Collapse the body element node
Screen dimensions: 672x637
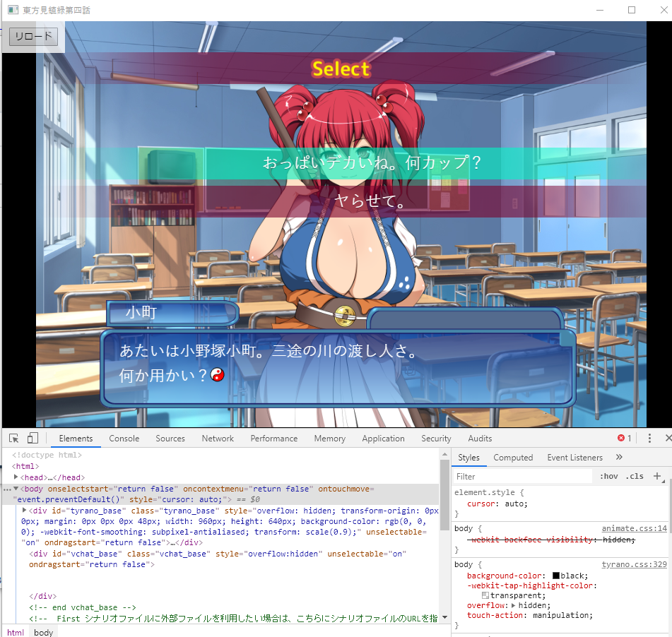click(x=16, y=489)
